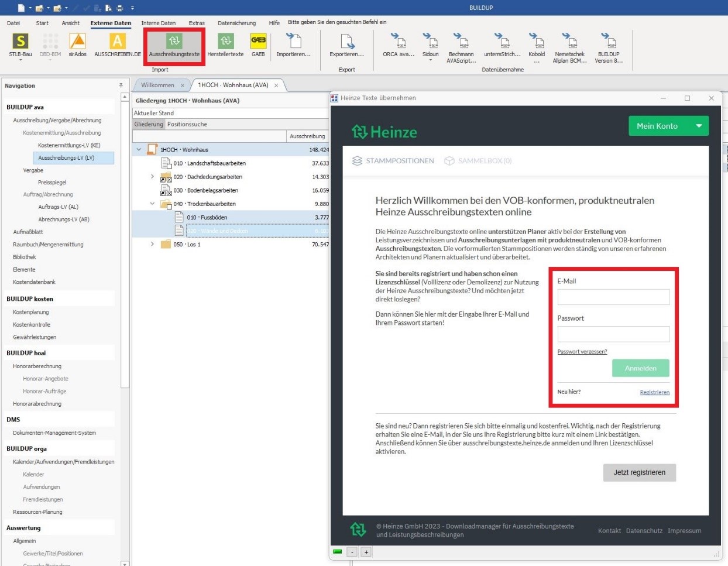Open the Datenschutz footer link

(x=644, y=531)
